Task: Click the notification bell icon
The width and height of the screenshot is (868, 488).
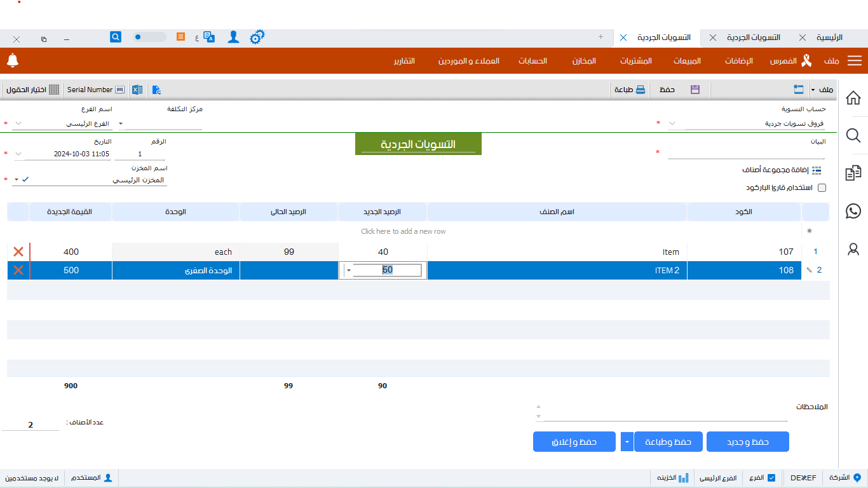Action: pyautogui.click(x=13, y=60)
